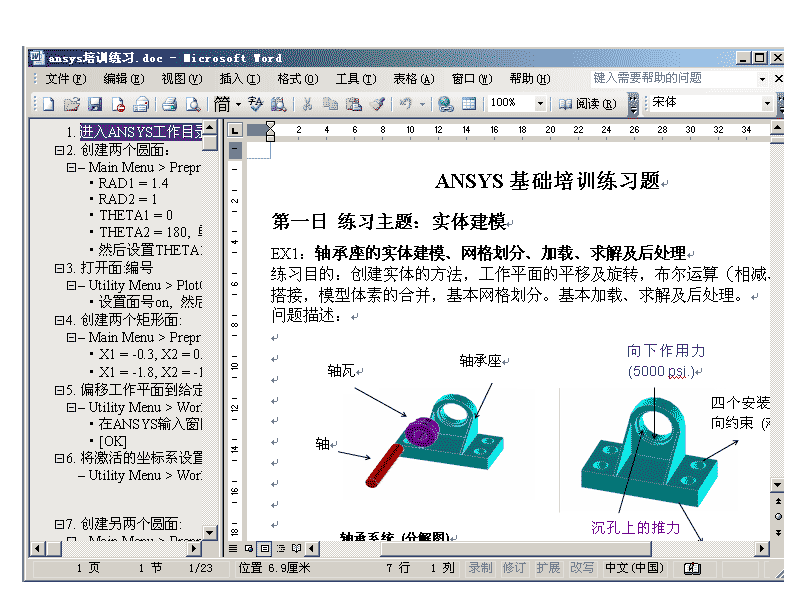Image resolution: width=800 pixels, height=600 pixels.
Task: Open help question box dropdown arrow
Action: click(762, 79)
